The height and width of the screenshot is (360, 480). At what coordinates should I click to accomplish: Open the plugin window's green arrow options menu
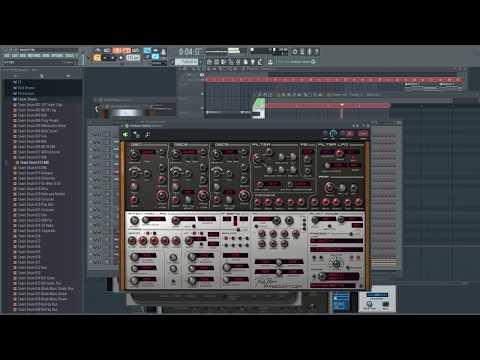tap(126, 135)
